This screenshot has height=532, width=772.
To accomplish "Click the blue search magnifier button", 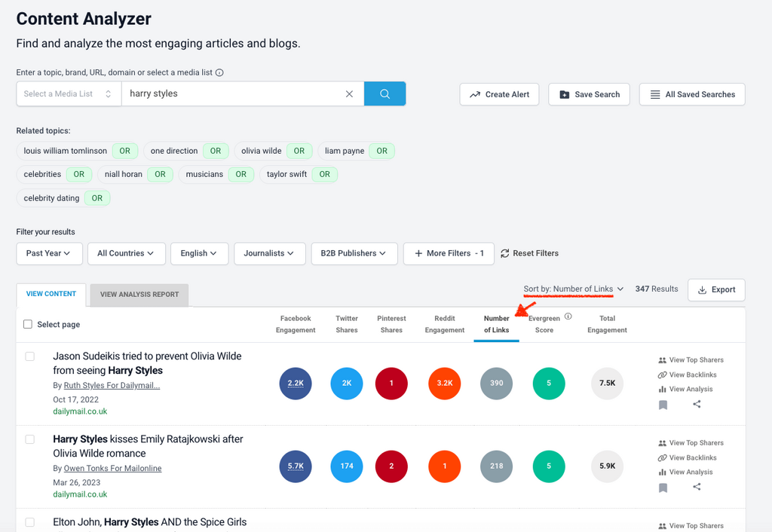I will [x=384, y=94].
